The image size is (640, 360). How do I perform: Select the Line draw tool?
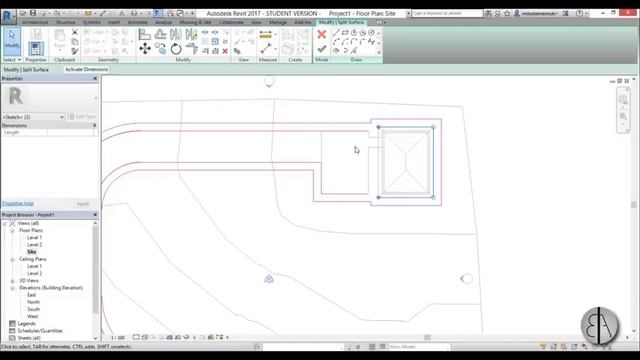pos(336,32)
